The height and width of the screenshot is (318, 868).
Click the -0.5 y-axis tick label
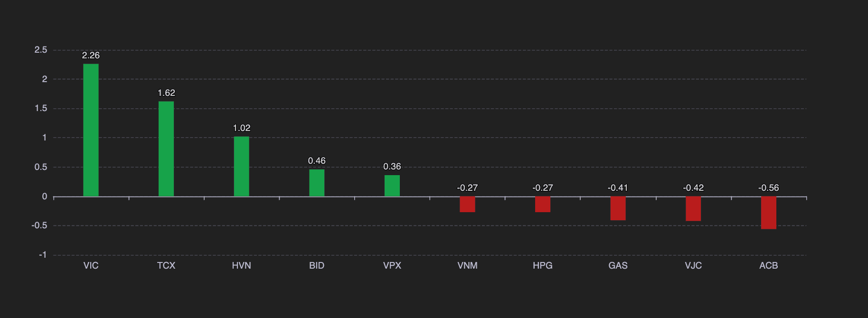(x=39, y=225)
